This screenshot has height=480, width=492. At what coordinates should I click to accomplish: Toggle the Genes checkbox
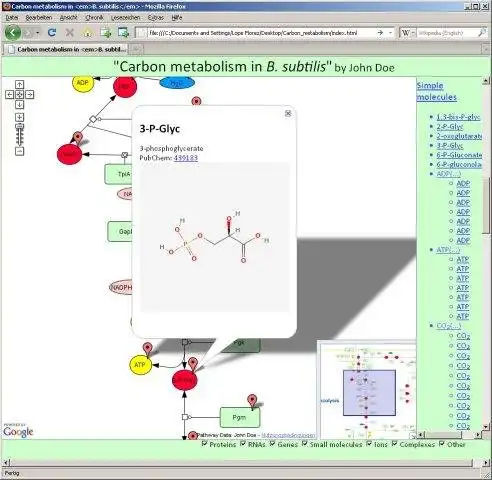click(x=272, y=444)
